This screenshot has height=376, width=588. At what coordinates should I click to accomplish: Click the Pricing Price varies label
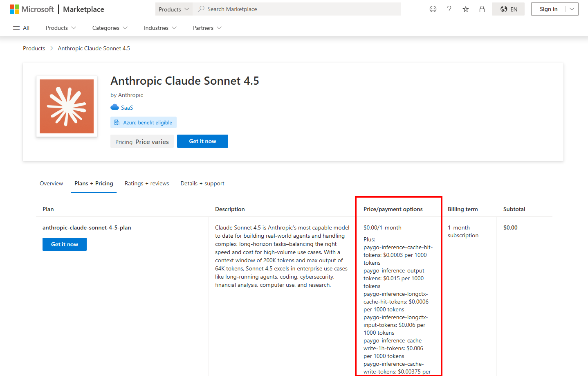click(142, 142)
